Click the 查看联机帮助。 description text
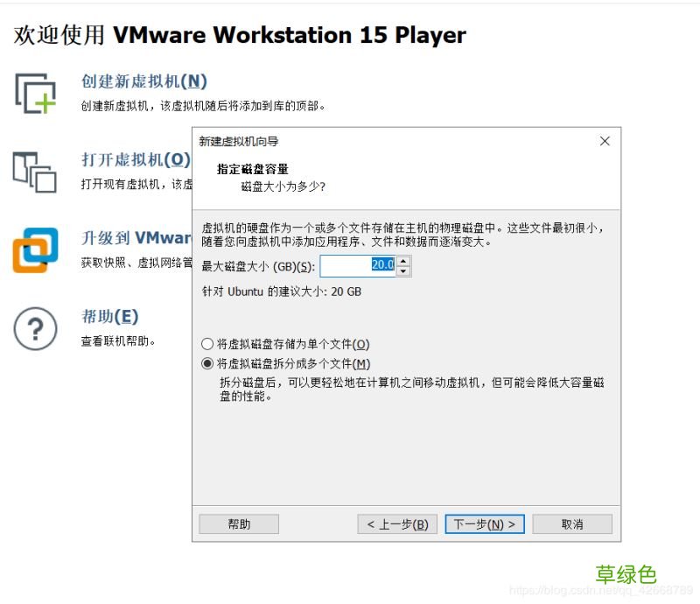700x604 pixels. click(118, 341)
